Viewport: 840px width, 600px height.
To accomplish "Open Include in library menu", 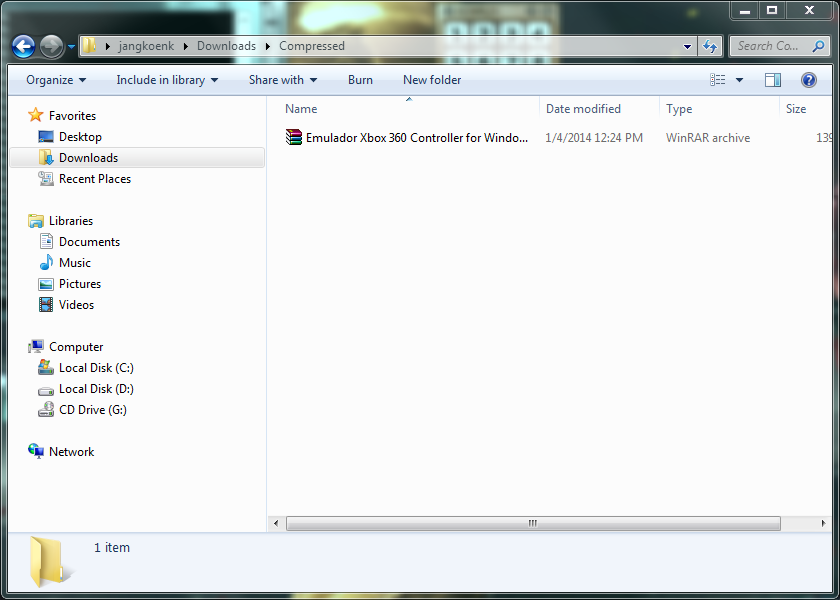I will coord(167,80).
